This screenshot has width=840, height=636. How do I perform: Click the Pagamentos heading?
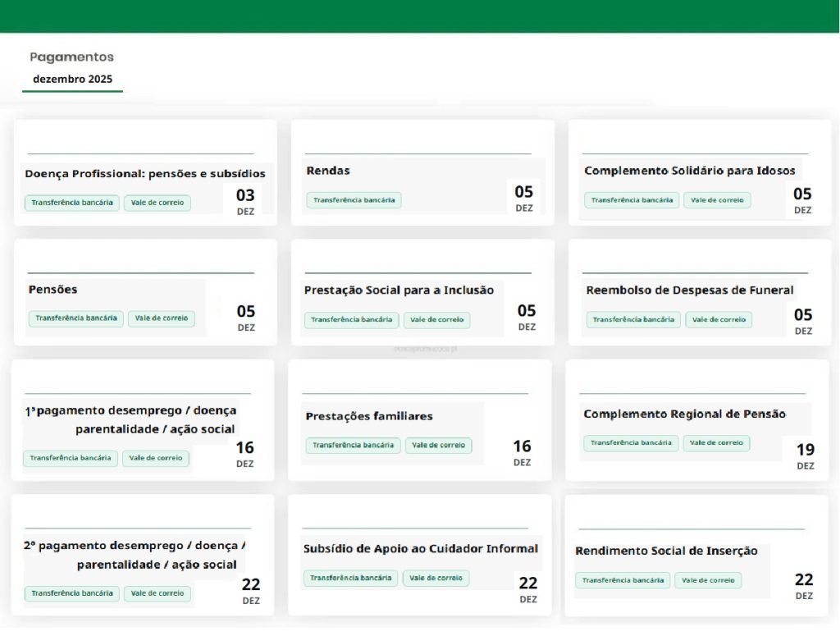tap(71, 57)
